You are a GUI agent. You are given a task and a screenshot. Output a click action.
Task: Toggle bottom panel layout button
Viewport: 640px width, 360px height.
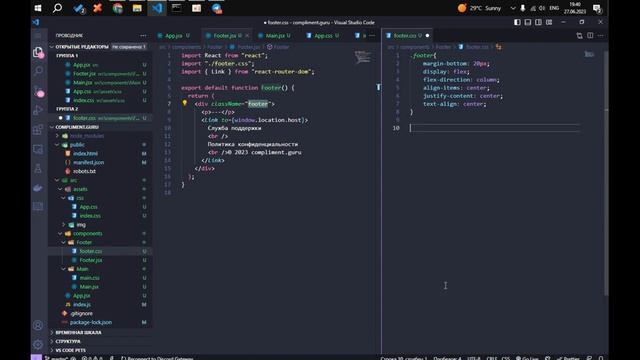(x=528, y=22)
